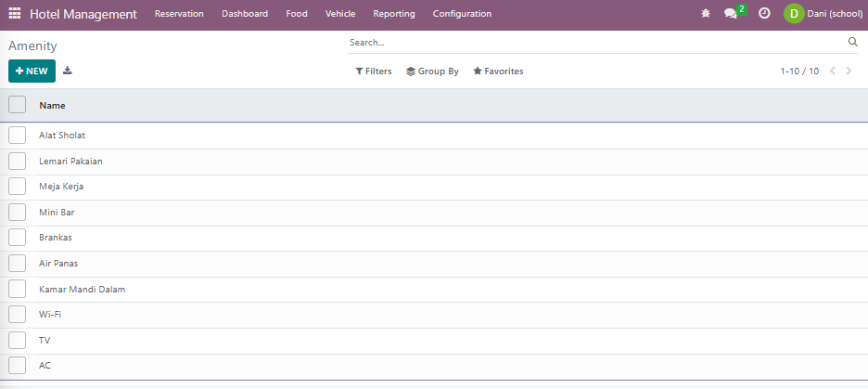Open the apps grid menu icon
Screen dimensions: 868x389
(15, 13)
